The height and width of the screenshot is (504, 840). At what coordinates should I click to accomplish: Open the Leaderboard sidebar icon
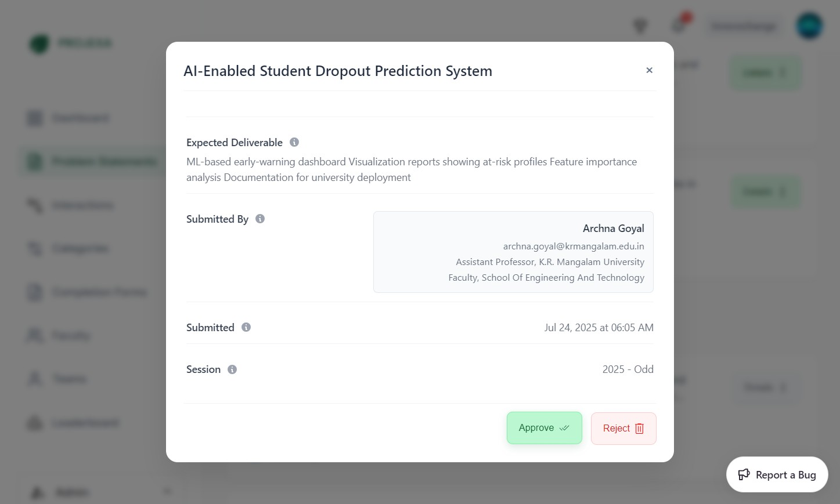click(x=35, y=422)
